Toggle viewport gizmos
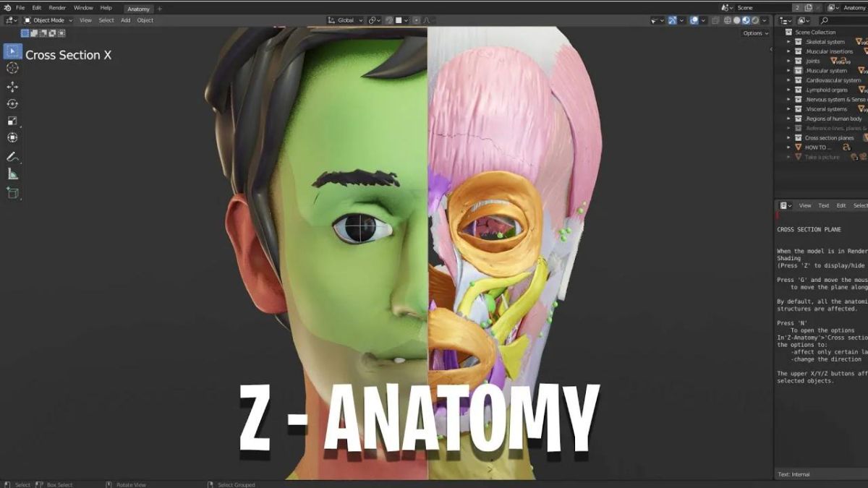 point(672,20)
